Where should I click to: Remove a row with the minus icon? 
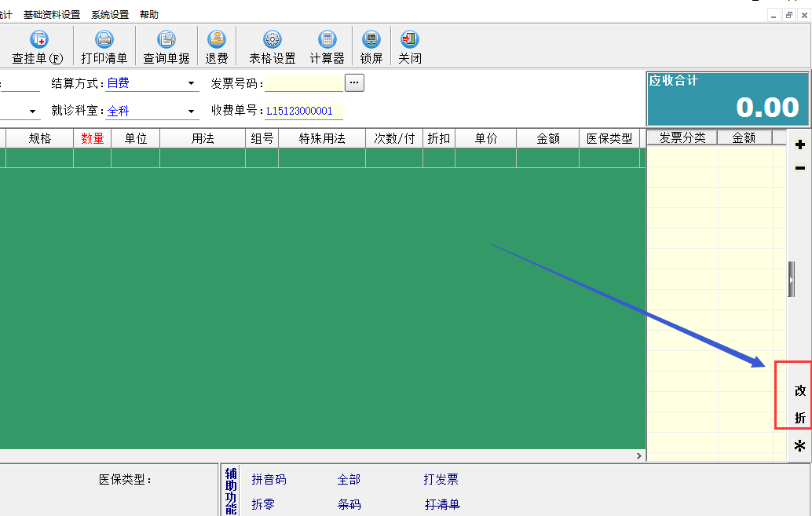coord(799,168)
